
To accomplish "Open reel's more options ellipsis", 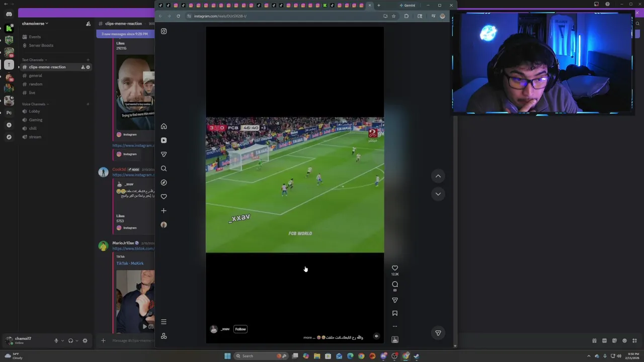I will [x=395, y=326].
